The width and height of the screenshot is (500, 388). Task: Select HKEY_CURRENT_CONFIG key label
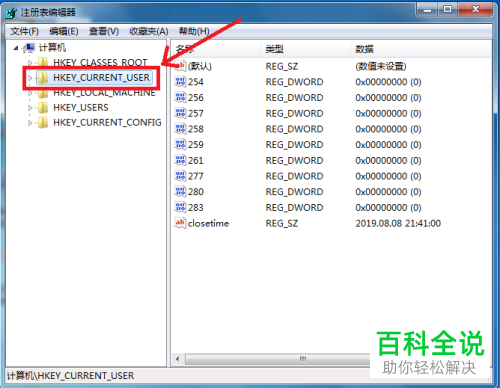107,123
